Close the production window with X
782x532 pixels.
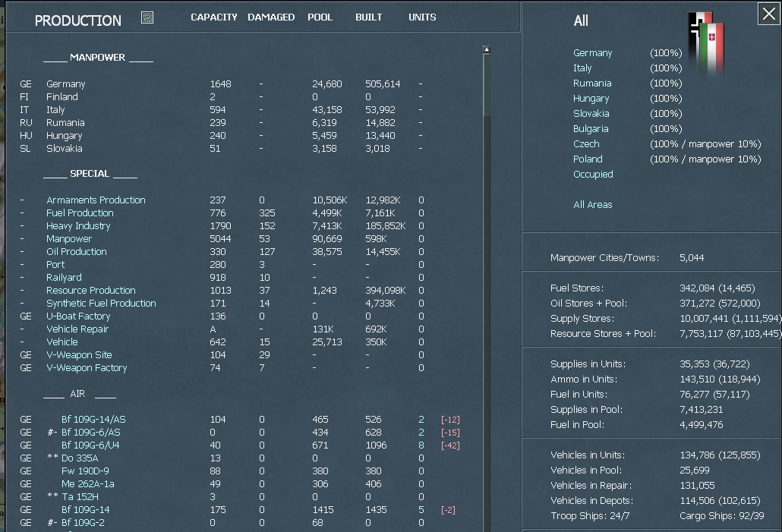click(768, 14)
